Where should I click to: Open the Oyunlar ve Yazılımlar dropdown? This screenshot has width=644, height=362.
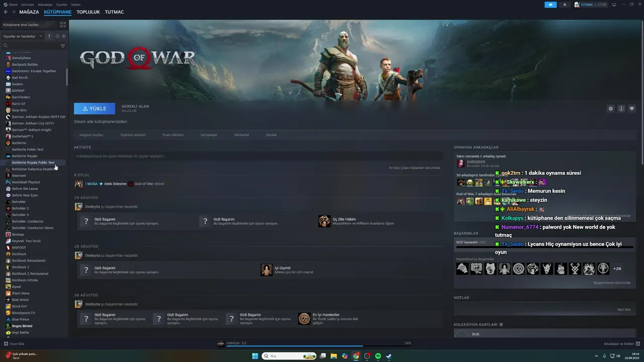click(x=23, y=36)
